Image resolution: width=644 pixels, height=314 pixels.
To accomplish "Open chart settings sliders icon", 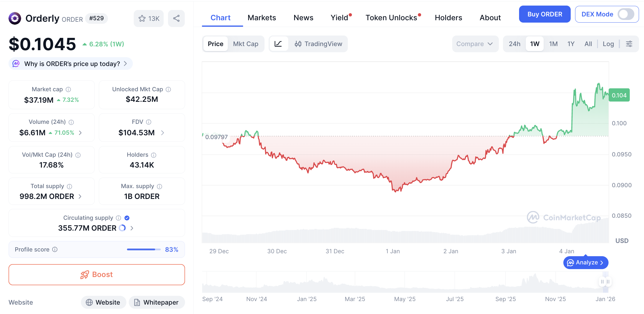I will (x=629, y=44).
